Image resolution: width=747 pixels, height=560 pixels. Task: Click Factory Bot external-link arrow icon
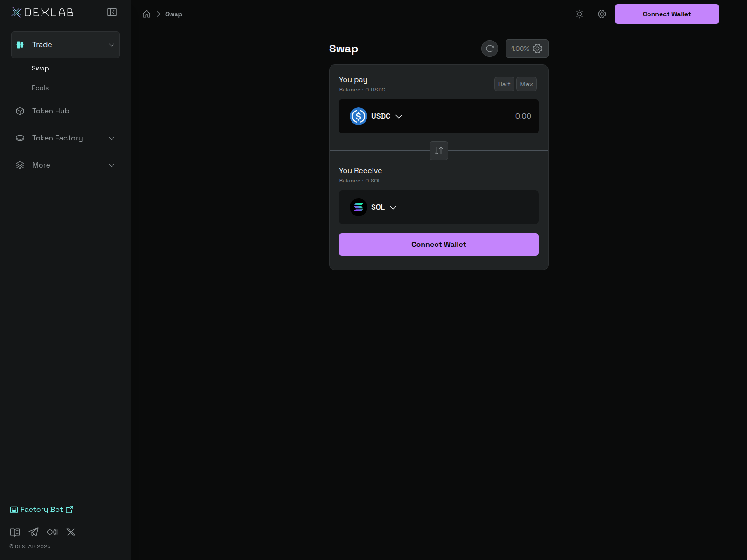click(70, 510)
